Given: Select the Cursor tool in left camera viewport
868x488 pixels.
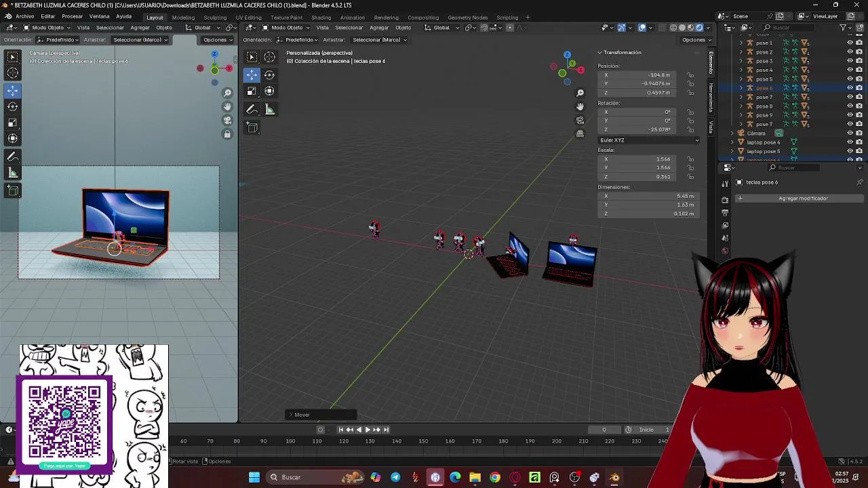Looking at the screenshot, I should pos(13,73).
